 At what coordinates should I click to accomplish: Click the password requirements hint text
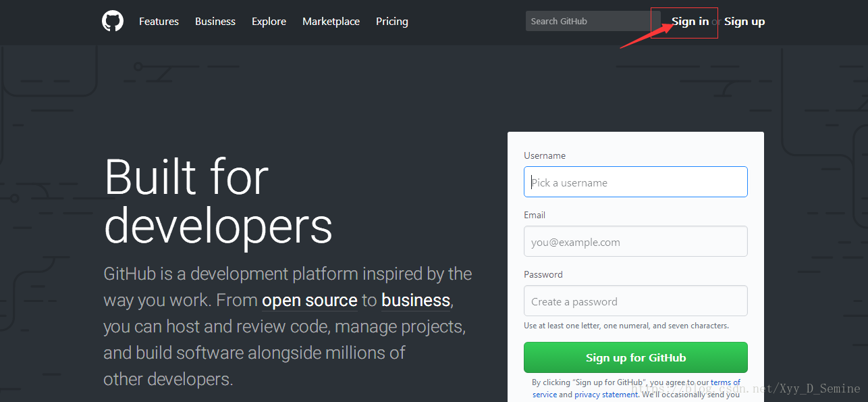pos(626,326)
